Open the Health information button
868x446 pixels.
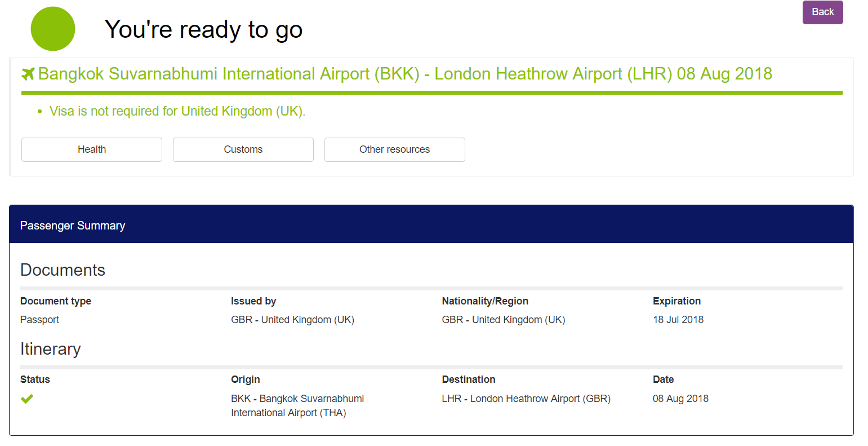(92, 149)
